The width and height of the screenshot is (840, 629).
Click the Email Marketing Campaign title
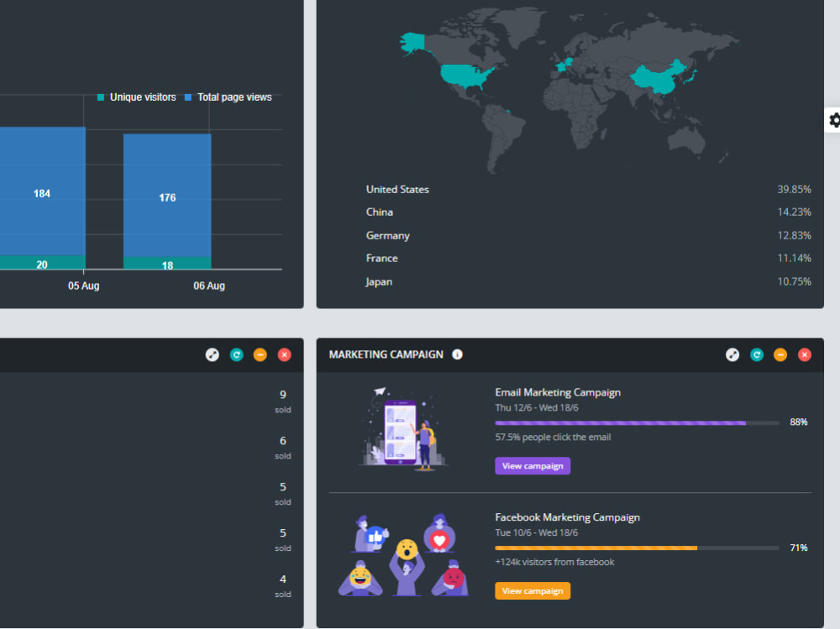558,392
